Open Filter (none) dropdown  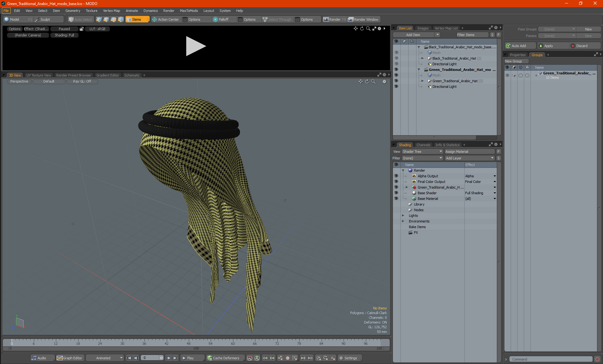pyautogui.click(x=422, y=158)
